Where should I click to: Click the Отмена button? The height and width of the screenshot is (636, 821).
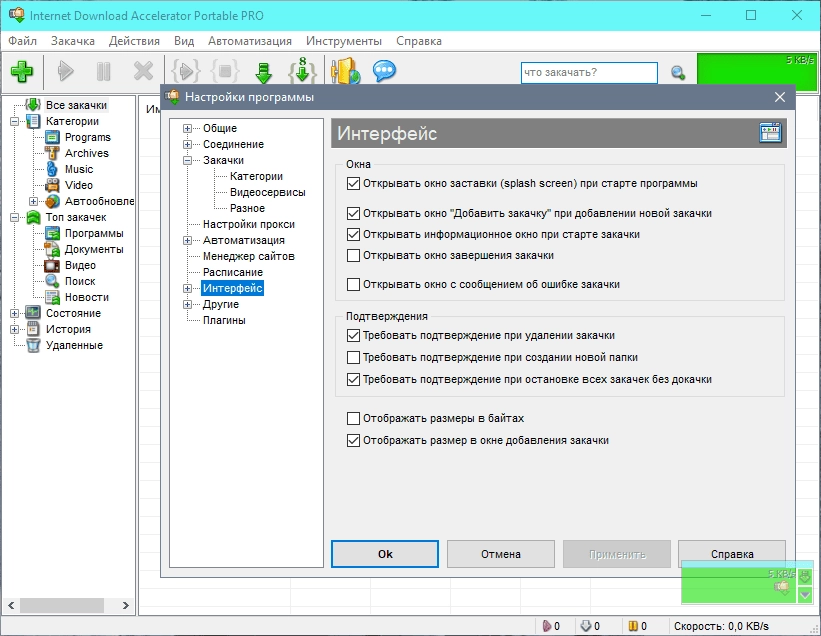(x=501, y=554)
